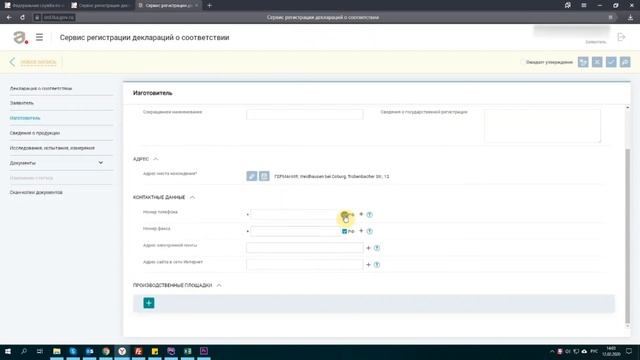Open help for the fax number field

pos(369,231)
